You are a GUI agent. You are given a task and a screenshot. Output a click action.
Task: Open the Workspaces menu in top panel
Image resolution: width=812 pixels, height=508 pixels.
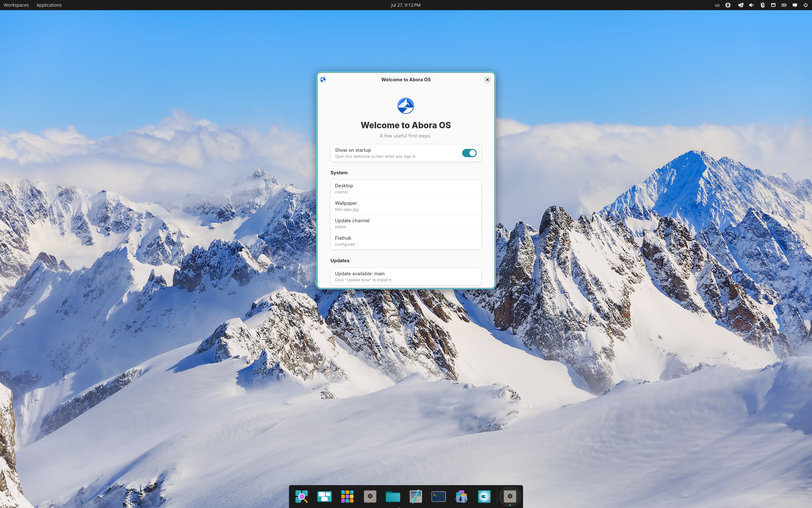coord(16,5)
